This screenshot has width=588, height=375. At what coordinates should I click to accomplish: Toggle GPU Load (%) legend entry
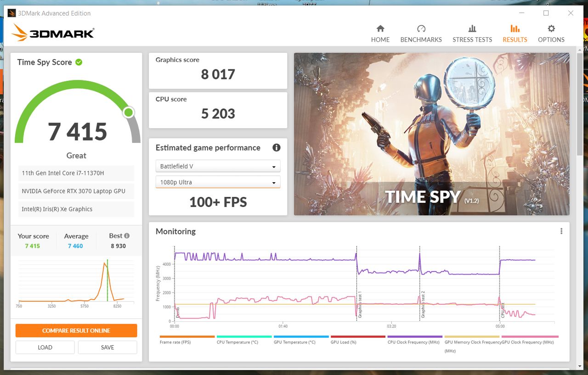click(x=358, y=340)
